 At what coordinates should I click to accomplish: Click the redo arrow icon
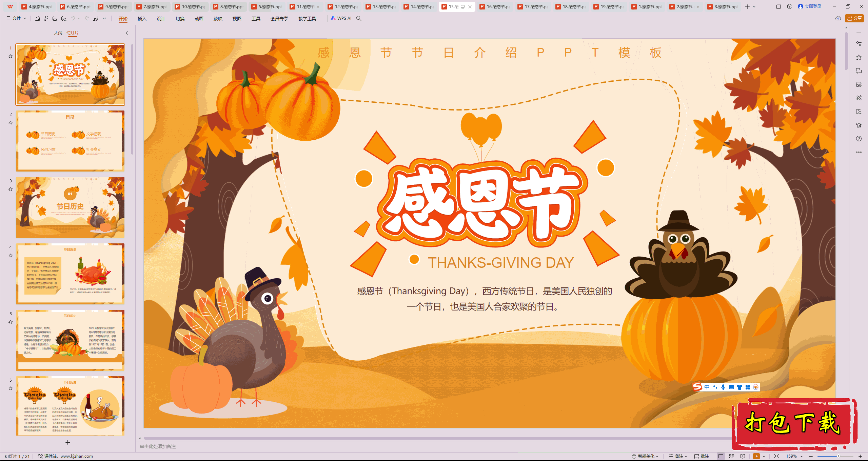click(87, 18)
